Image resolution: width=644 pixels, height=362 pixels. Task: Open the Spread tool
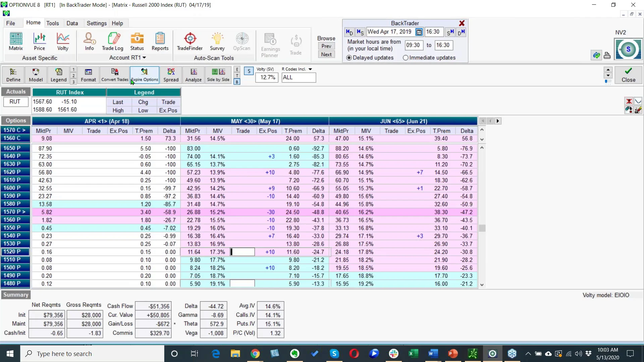(x=171, y=75)
